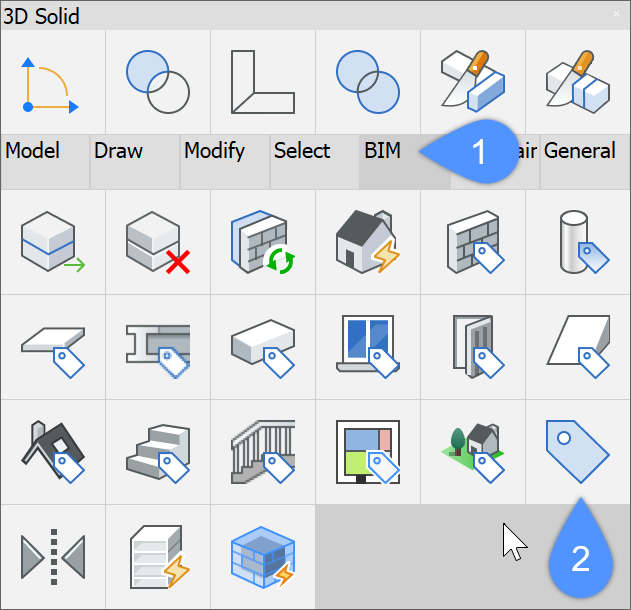Classify as beam with I-beam tag icon

click(157, 346)
